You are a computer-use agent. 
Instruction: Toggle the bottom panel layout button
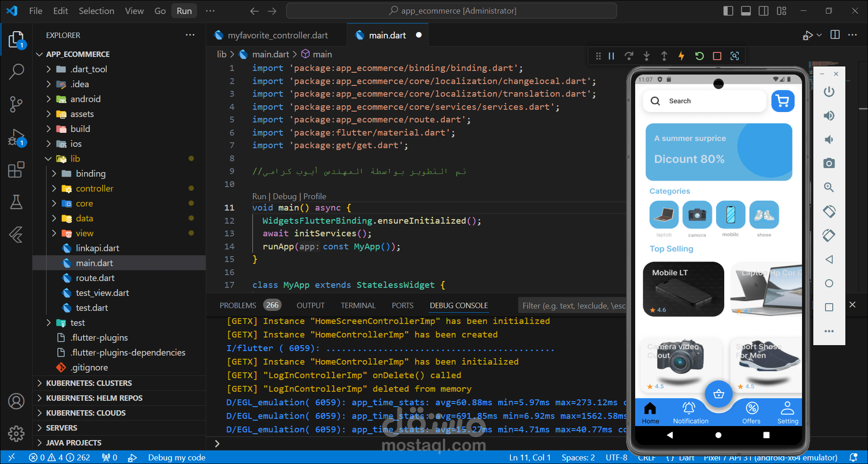click(746, 11)
